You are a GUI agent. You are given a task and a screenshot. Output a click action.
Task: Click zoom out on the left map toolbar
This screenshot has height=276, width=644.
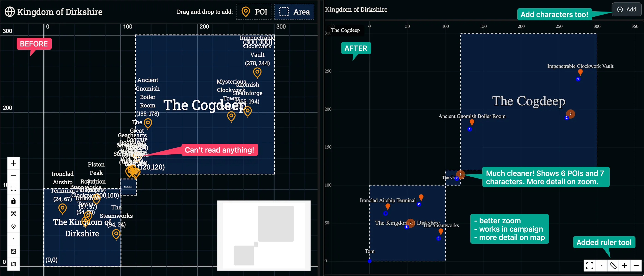coord(14,176)
